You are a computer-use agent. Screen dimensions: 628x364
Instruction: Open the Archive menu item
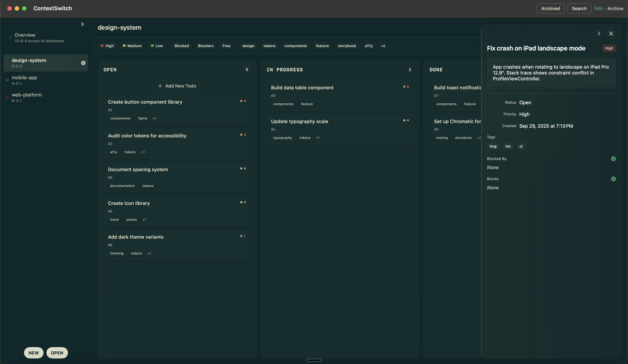(x=615, y=8)
